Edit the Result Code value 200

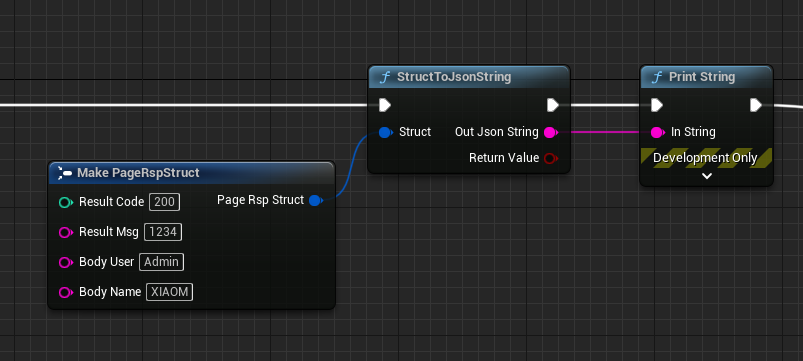click(x=164, y=202)
